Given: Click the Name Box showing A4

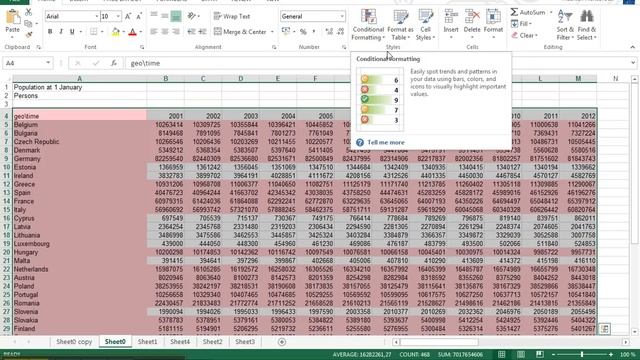Looking at the screenshot, I should pos(27,63).
